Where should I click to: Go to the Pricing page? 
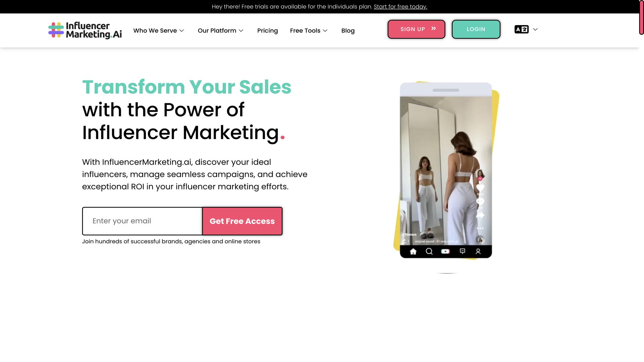pos(267,31)
